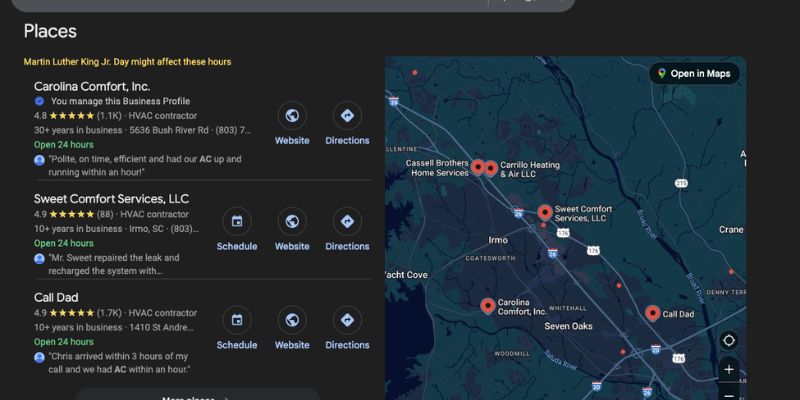Click Places section heading

50,31
